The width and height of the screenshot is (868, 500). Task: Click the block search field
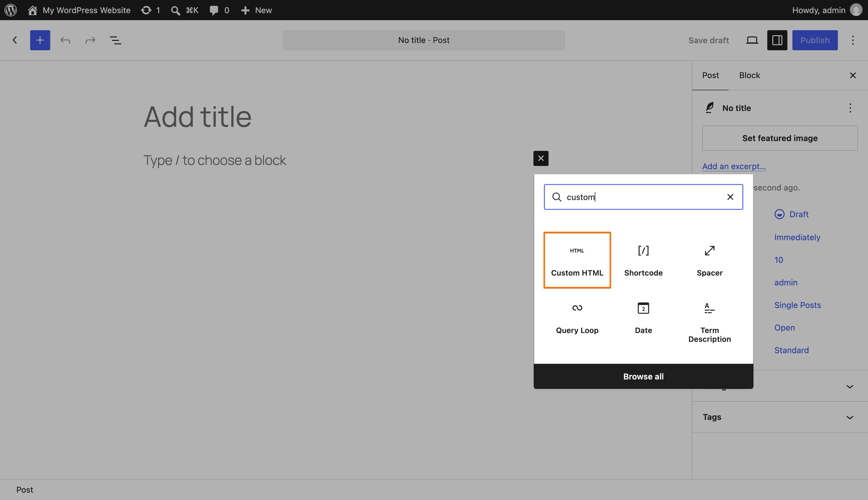643,197
